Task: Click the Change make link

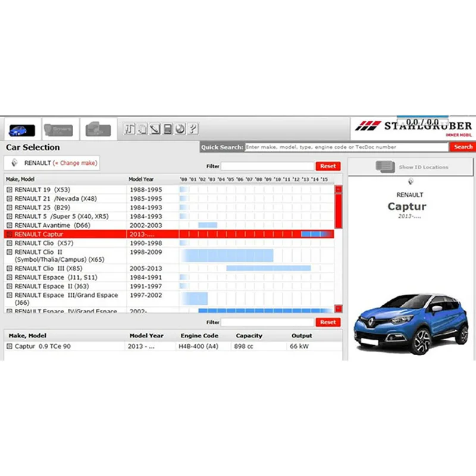Action: coord(76,163)
